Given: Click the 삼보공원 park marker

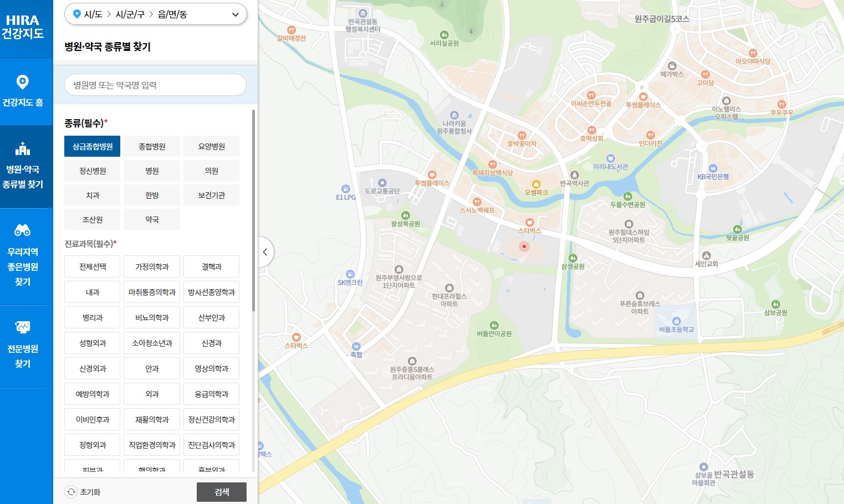Looking at the screenshot, I should pos(776,304).
